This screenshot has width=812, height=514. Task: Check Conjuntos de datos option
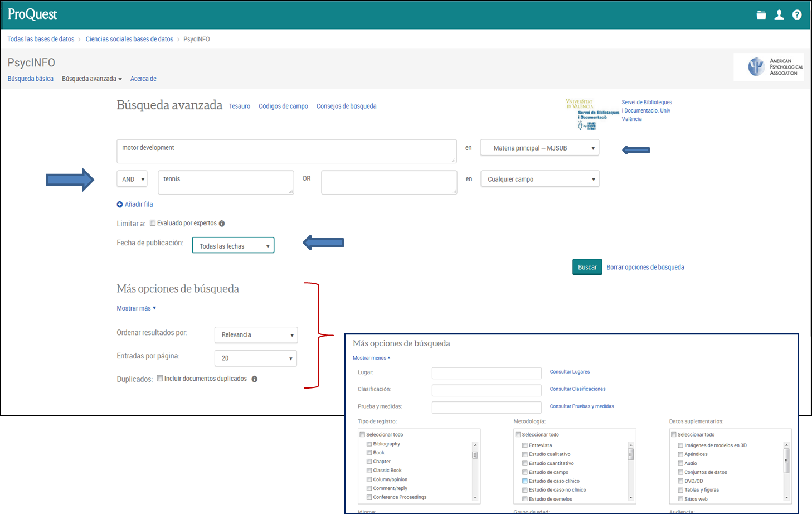pos(680,472)
